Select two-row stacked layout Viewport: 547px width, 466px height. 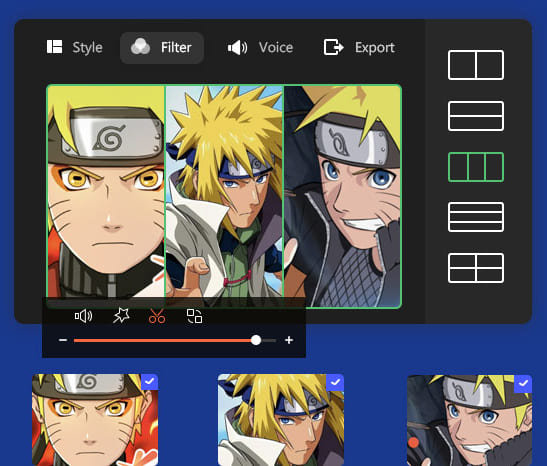click(x=476, y=116)
